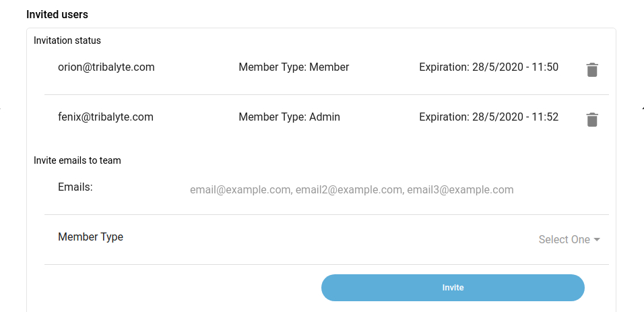Image resolution: width=644 pixels, height=312 pixels.
Task: Select the orion@tribalyte.com email text
Action: coord(106,67)
